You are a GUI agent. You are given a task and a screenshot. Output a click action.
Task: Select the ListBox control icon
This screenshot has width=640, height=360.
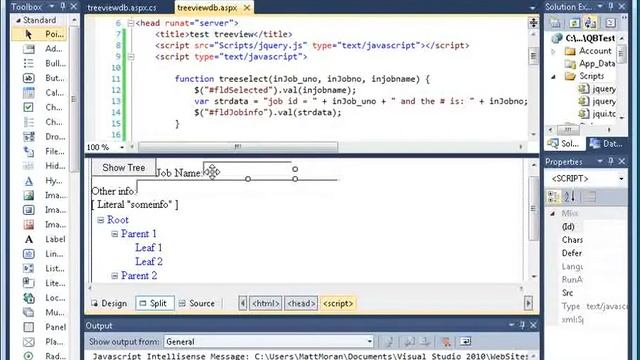pyautogui.click(x=29, y=269)
